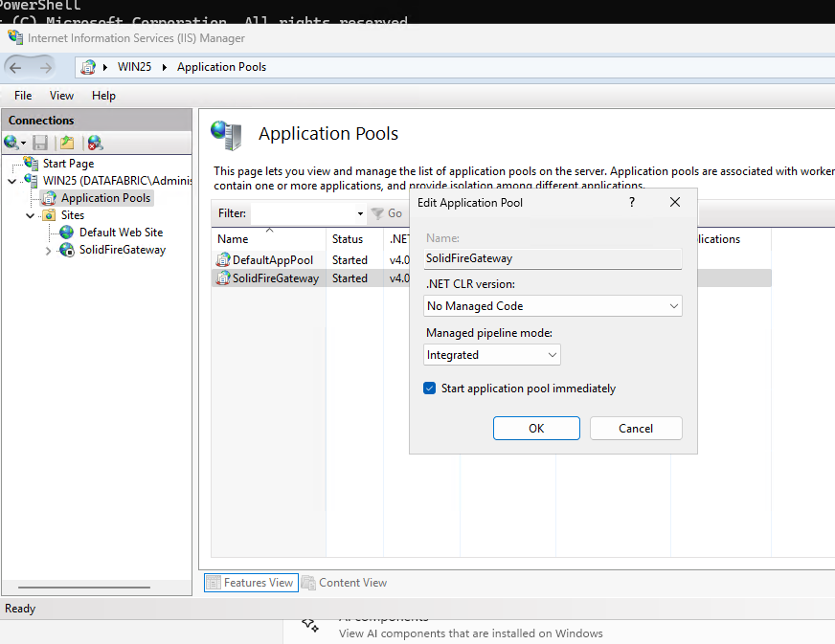The image size is (835, 644).
Task: Click the Filter text input field
Action: [x=303, y=213]
